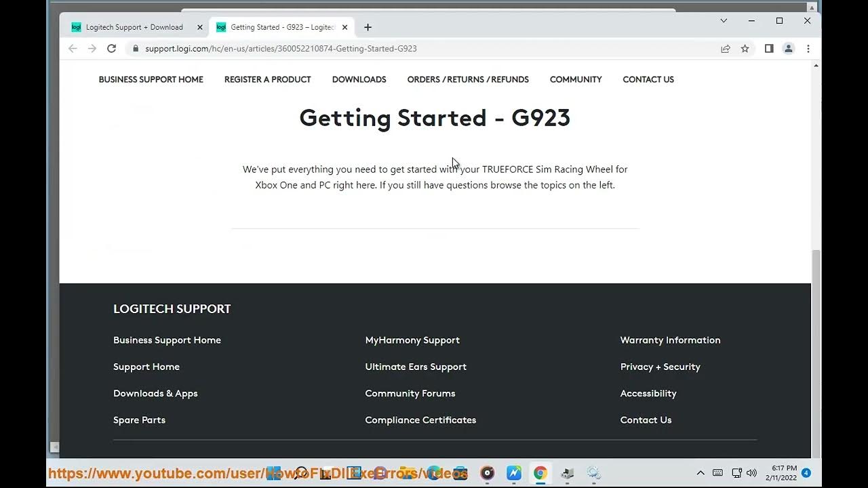Visit the Community navigation item
The image size is (868, 488).
click(576, 79)
